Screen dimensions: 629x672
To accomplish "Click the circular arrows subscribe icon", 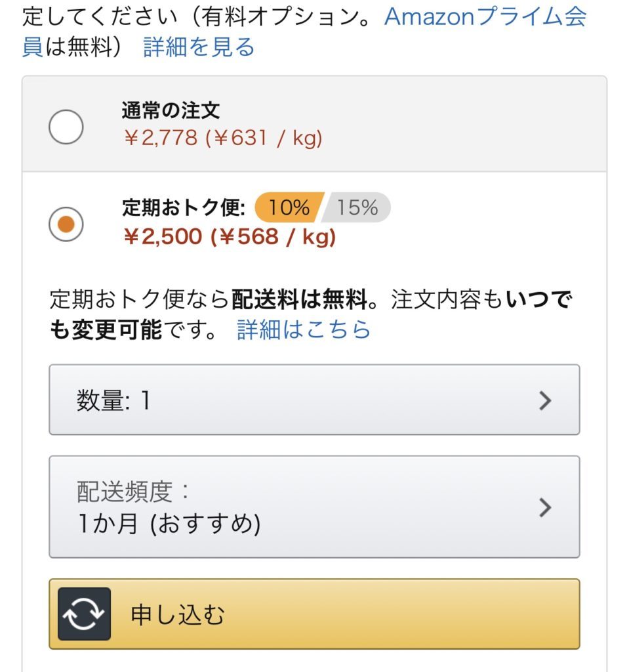I will click(x=84, y=614).
